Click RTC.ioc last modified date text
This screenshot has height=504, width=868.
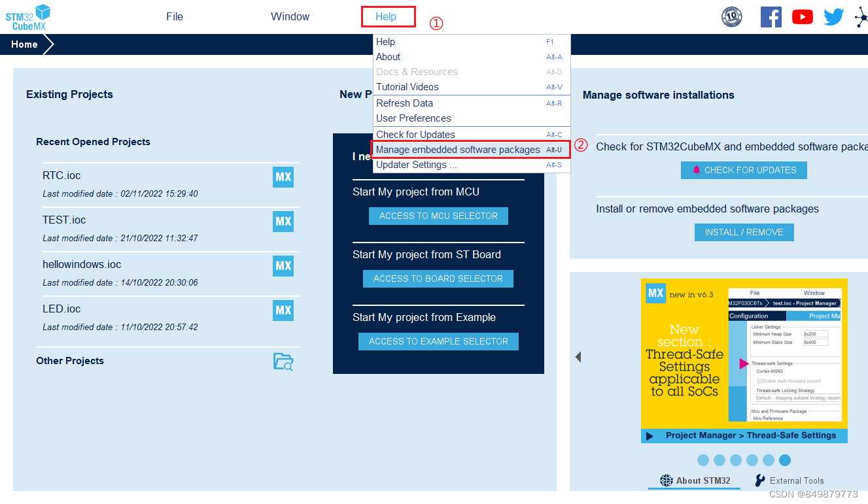coord(120,194)
